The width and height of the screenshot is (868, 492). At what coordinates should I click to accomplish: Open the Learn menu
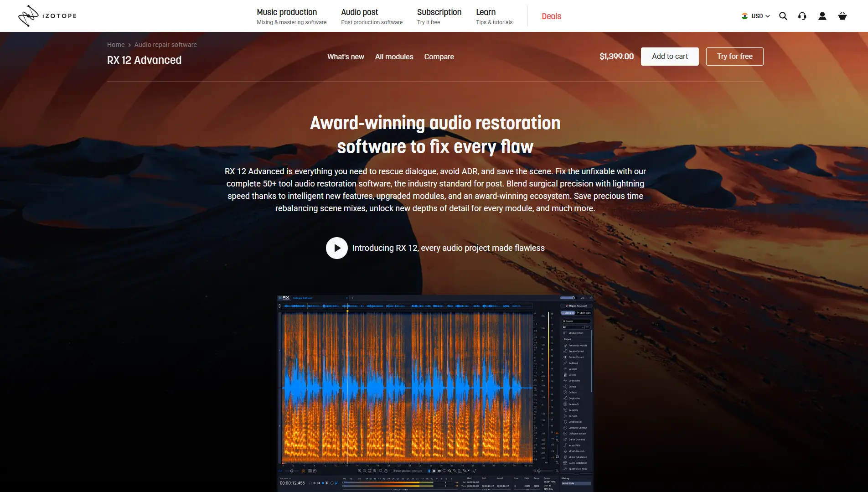(x=494, y=16)
